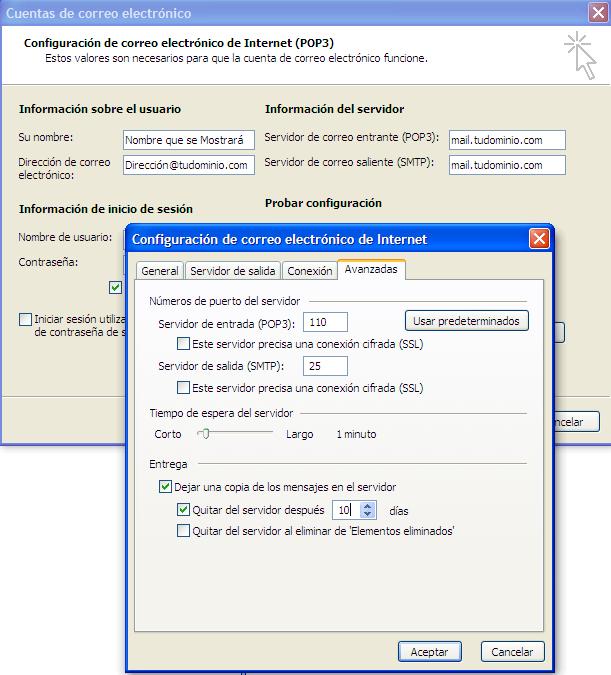Viewport: 611px width, 675px height.
Task: Click partially hidden Cancelar button in background window
Action: [577, 421]
